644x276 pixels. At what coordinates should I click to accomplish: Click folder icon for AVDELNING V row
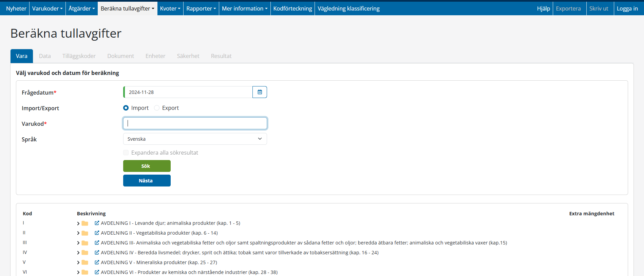click(x=85, y=262)
